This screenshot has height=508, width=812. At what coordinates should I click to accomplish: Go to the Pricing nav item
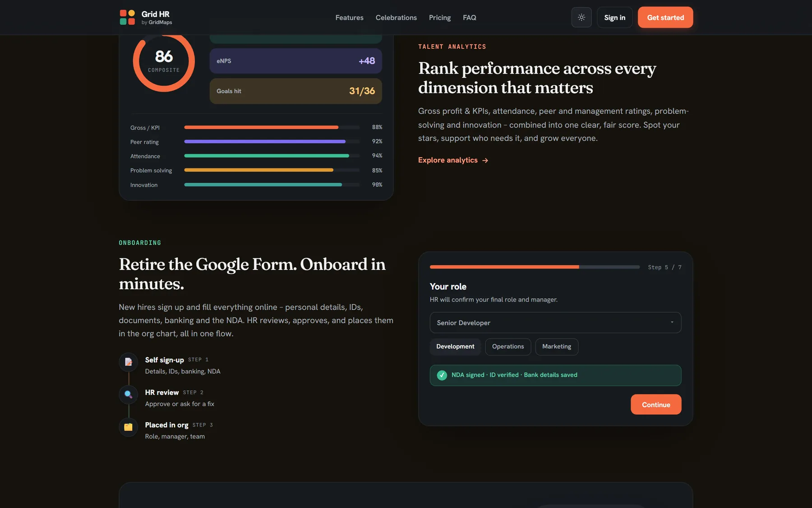(440, 18)
